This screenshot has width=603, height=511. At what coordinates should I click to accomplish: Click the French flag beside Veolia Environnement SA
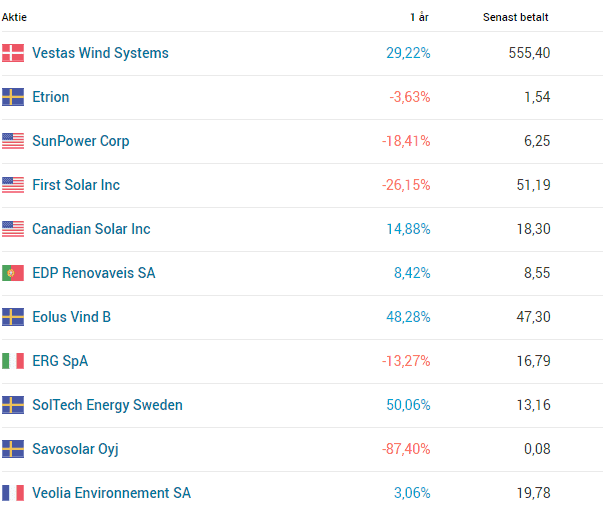pyautogui.click(x=13, y=493)
